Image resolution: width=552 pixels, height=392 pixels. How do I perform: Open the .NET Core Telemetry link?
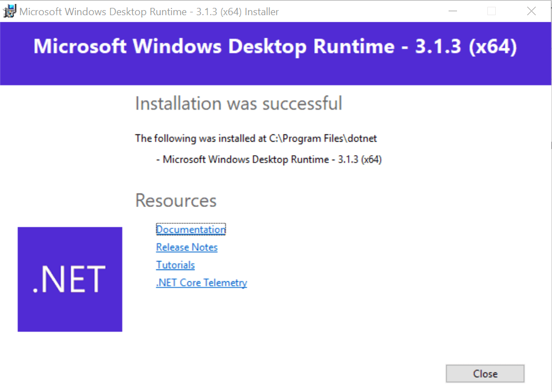coord(201,282)
